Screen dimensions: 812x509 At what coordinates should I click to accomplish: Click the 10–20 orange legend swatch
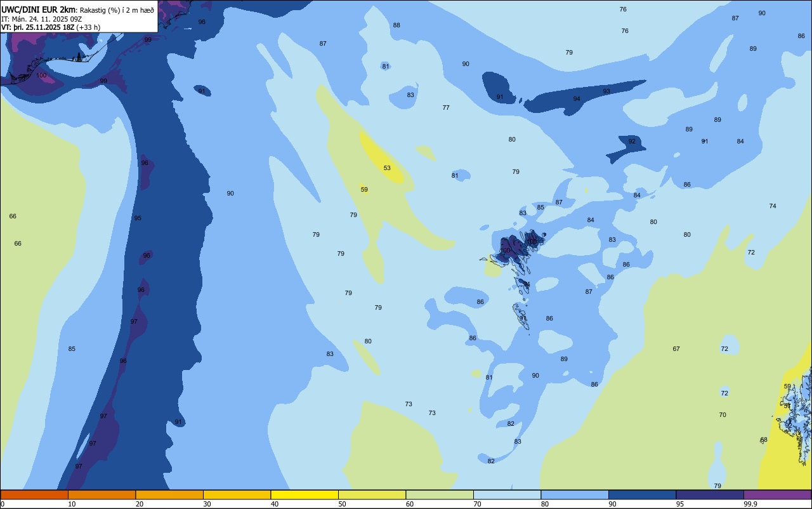coord(101,494)
